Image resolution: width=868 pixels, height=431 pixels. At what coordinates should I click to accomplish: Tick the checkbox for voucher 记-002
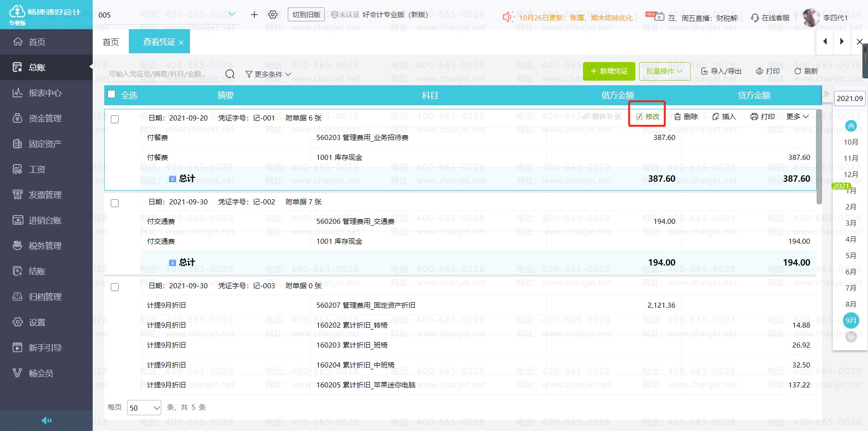click(115, 203)
